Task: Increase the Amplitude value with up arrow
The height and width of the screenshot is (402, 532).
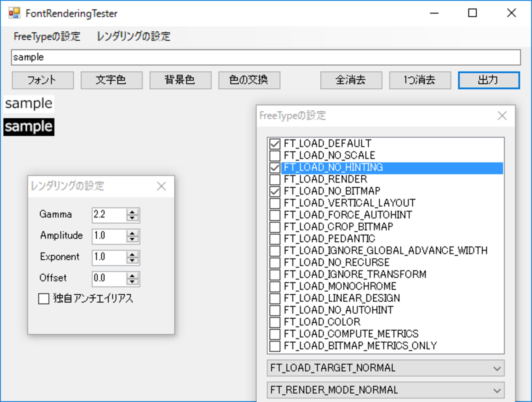Action: coord(132,233)
